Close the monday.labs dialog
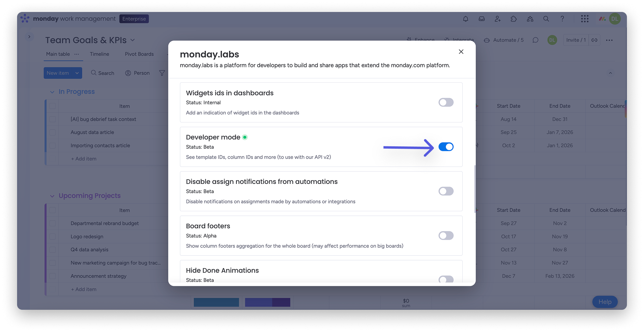The image size is (644, 332). tap(461, 52)
